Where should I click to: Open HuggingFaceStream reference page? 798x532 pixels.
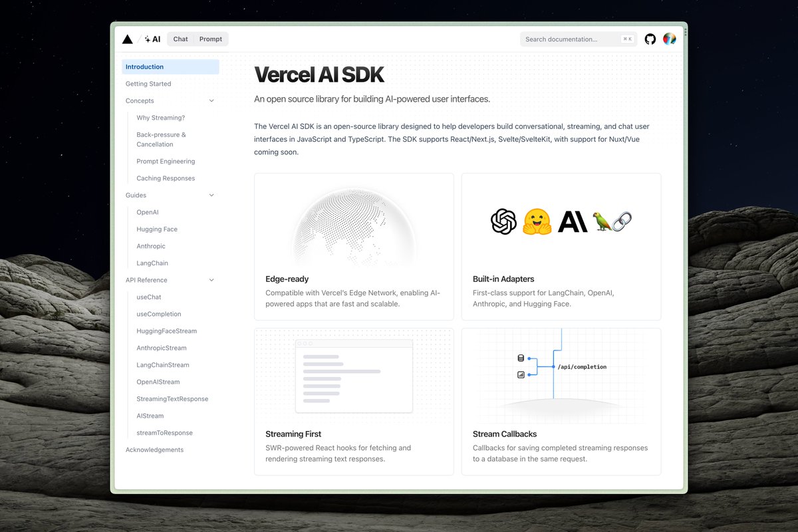pyautogui.click(x=167, y=331)
